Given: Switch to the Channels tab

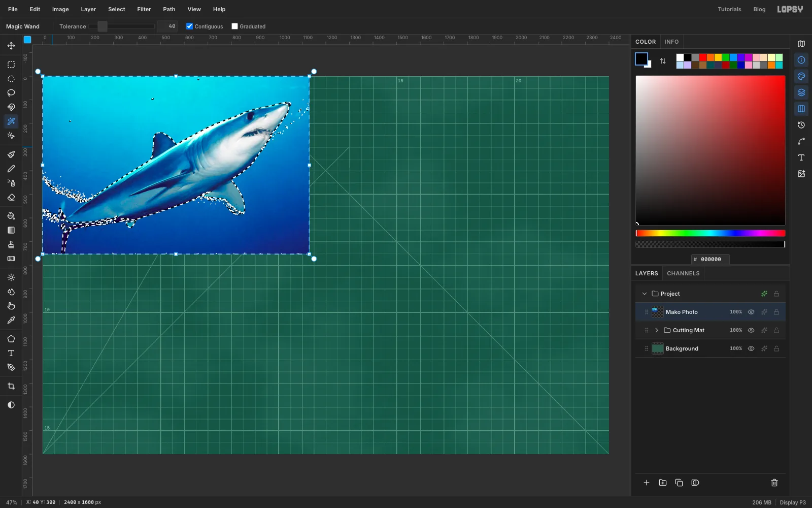Looking at the screenshot, I should [x=683, y=273].
